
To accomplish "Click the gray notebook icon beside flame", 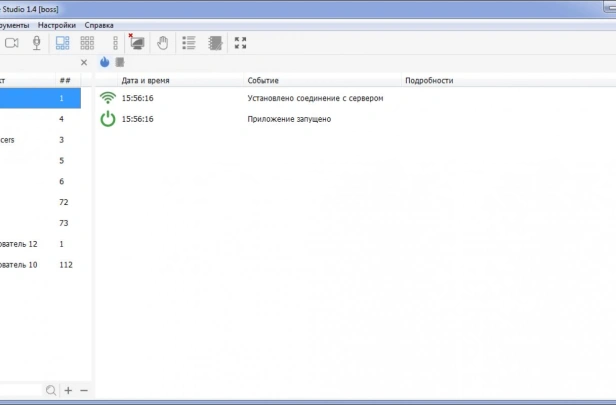I will click(x=120, y=62).
